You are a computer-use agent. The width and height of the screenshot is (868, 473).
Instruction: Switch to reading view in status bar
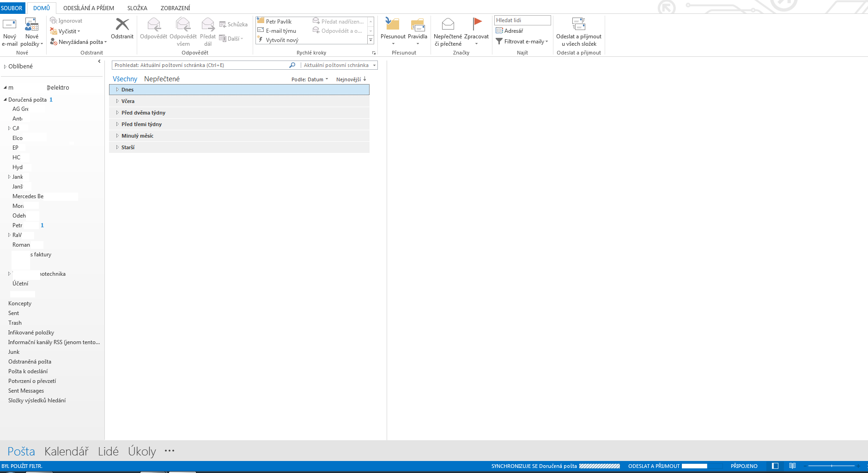(x=792, y=466)
